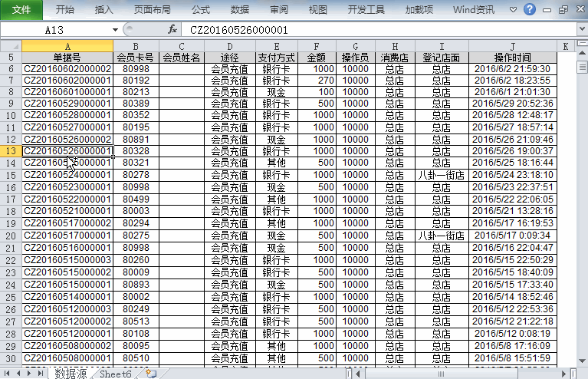Click timestamp 2016/5/17 0:09:34
588x379 pixels.
513,236
